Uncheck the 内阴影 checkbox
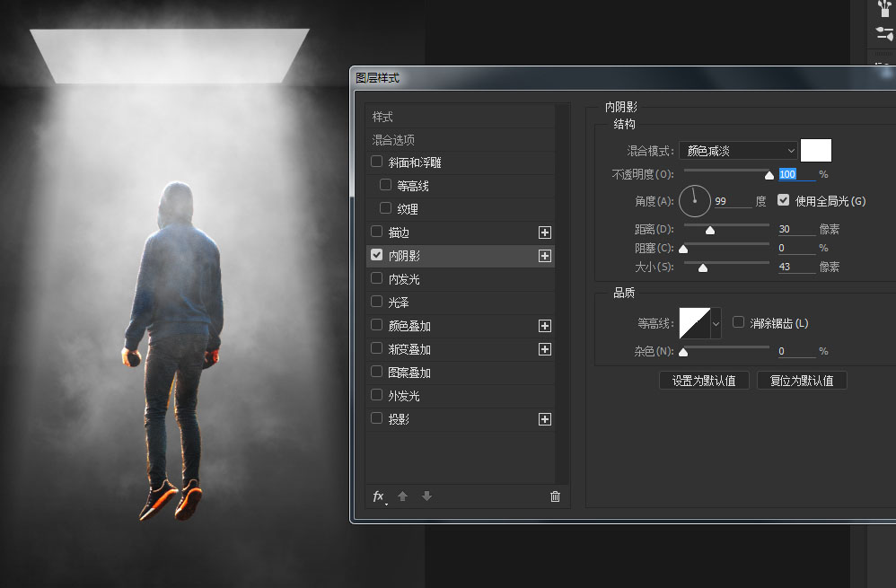This screenshot has width=896, height=588. click(x=376, y=255)
